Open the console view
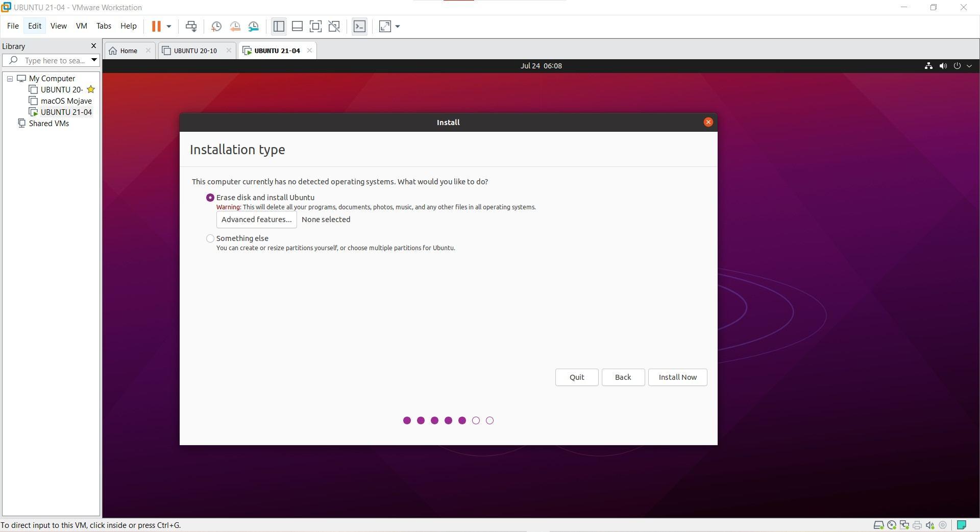 pos(359,26)
